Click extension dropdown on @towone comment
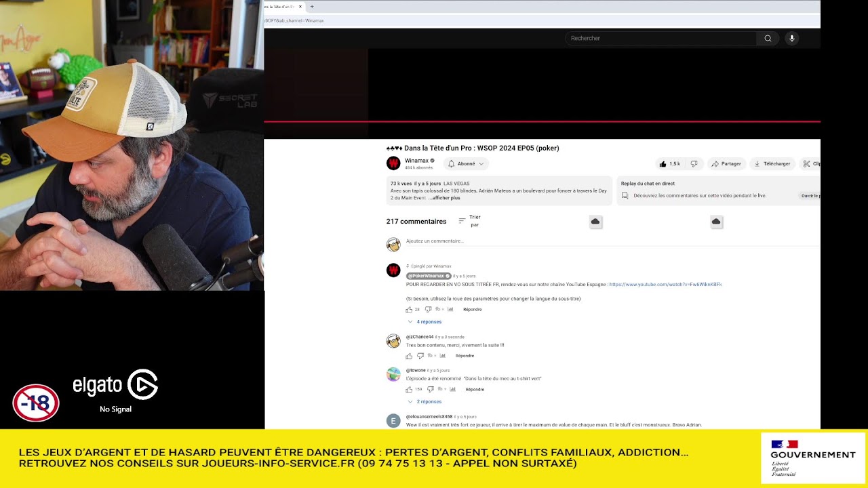868x488 pixels. tap(441, 390)
